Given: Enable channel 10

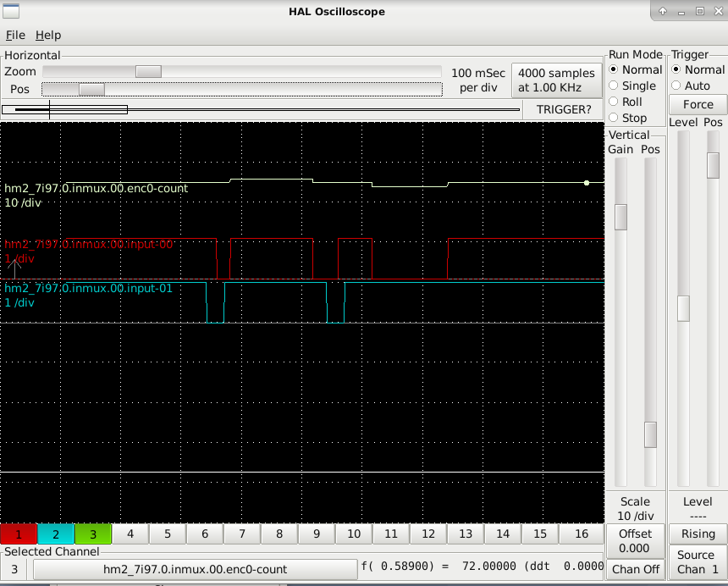Looking at the screenshot, I should [x=354, y=534].
